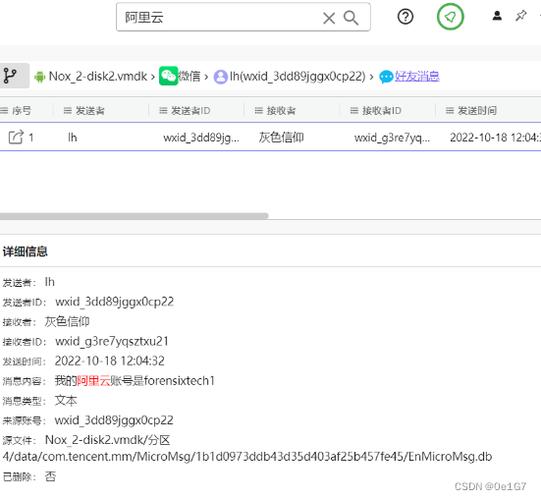Select cell wxid_g3re7yq... in row 1
Image resolution: width=541 pixels, height=500 pixels.
coord(392,138)
